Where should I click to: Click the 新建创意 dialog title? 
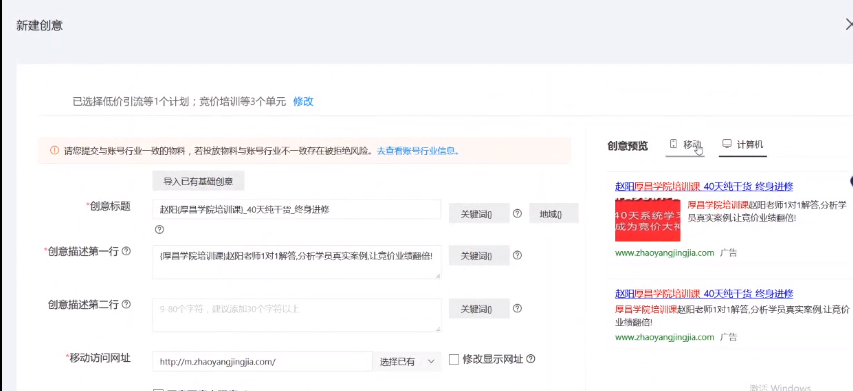[x=39, y=26]
